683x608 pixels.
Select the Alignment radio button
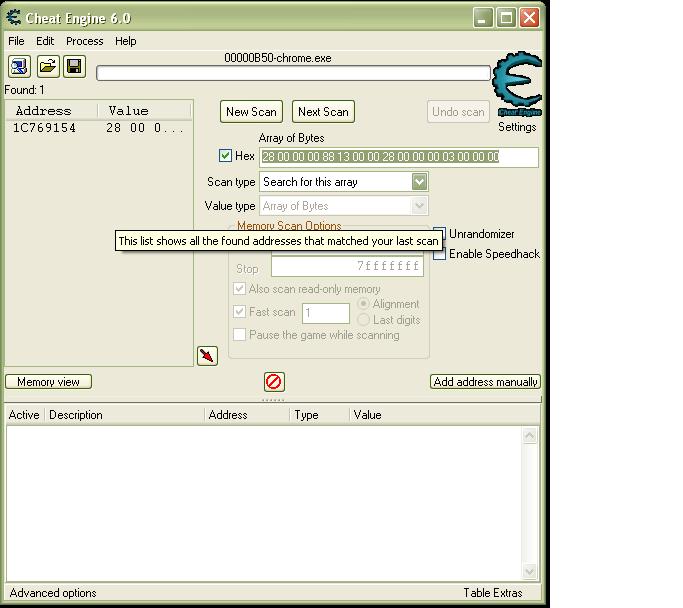[x=363, y=304]
